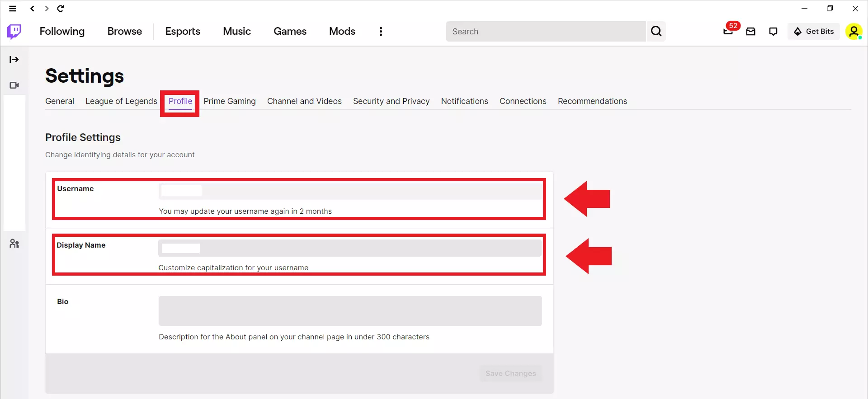
Task: Open the notifications inbox icon
Action: [x=751, y=31]
